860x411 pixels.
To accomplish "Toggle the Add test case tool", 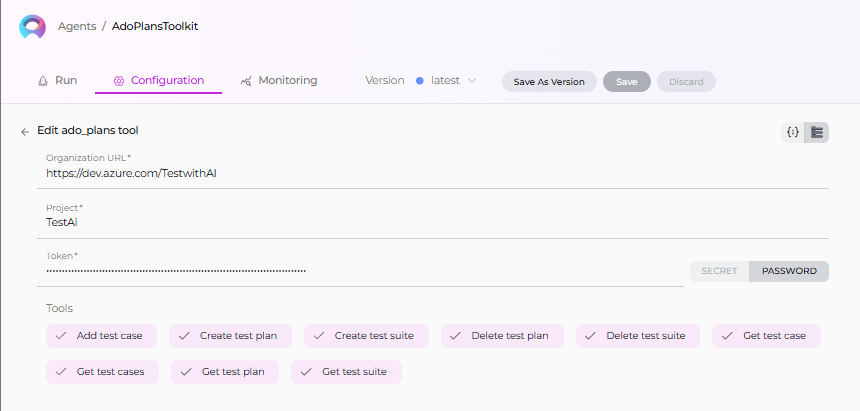I will (x=101, y=336).
